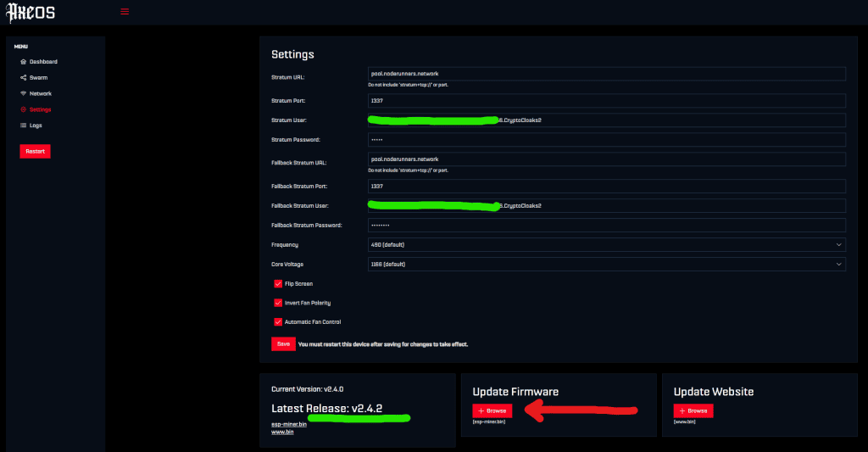Select Settings in the sidebar
Screen dimensions: 868x452
(40, 109)
